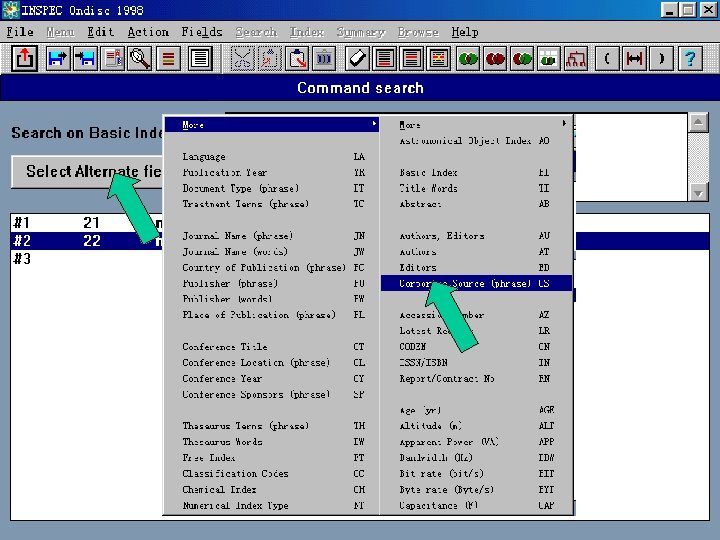Choose Chemical Index CH field

click(x=272, y=489)
